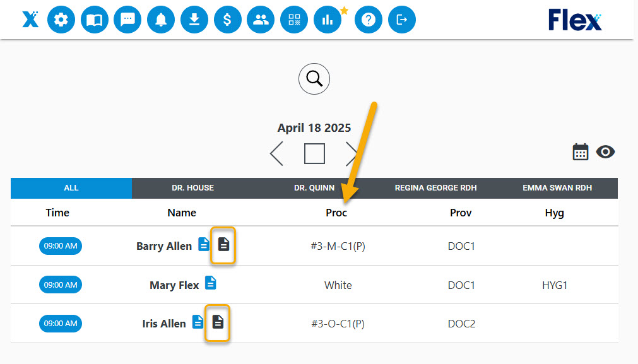Click the download arrow icon
638x364 pixels.
click(x=194, y=20)
